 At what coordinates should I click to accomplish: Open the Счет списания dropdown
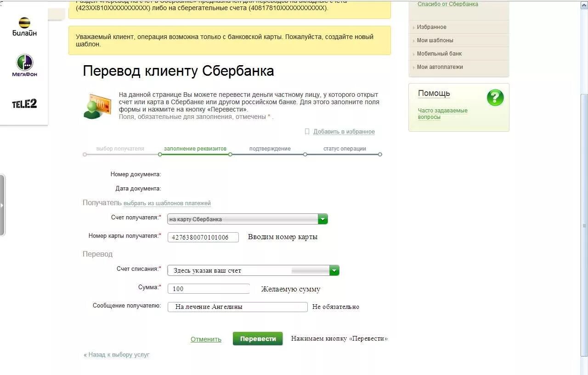coord(253,270)
